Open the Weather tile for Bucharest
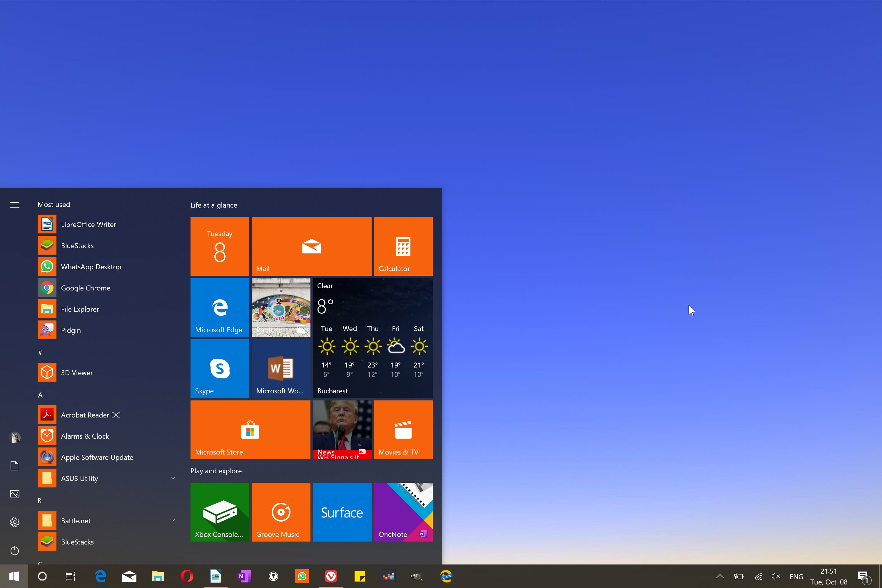This screenshot has width=882, height=588. click(x=373, y=338)
